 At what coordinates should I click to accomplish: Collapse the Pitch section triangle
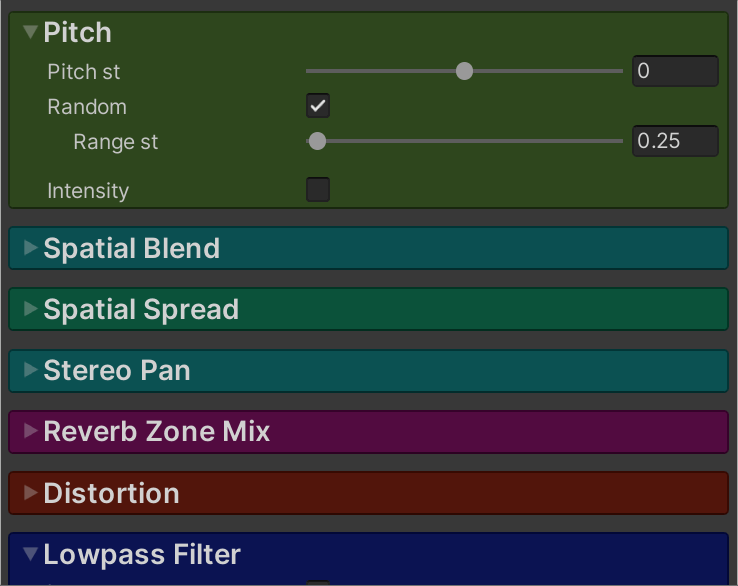click(30, 33)
